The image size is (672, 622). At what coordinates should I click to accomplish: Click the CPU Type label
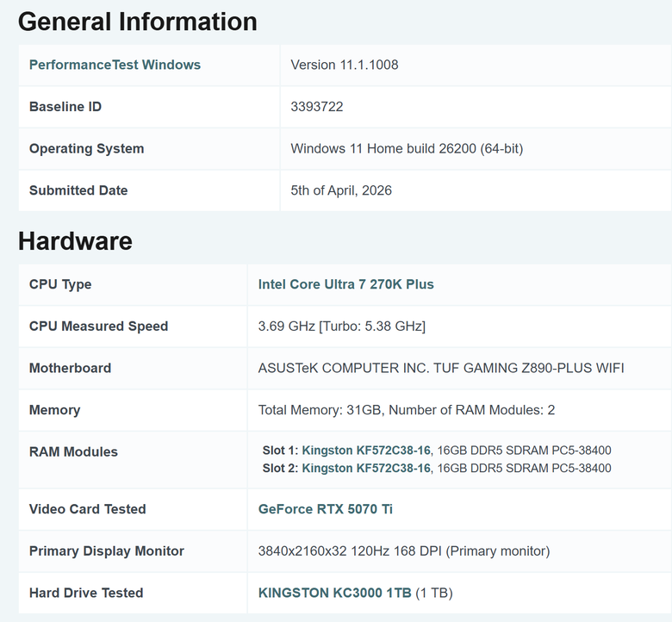click(x=60, y=284)
